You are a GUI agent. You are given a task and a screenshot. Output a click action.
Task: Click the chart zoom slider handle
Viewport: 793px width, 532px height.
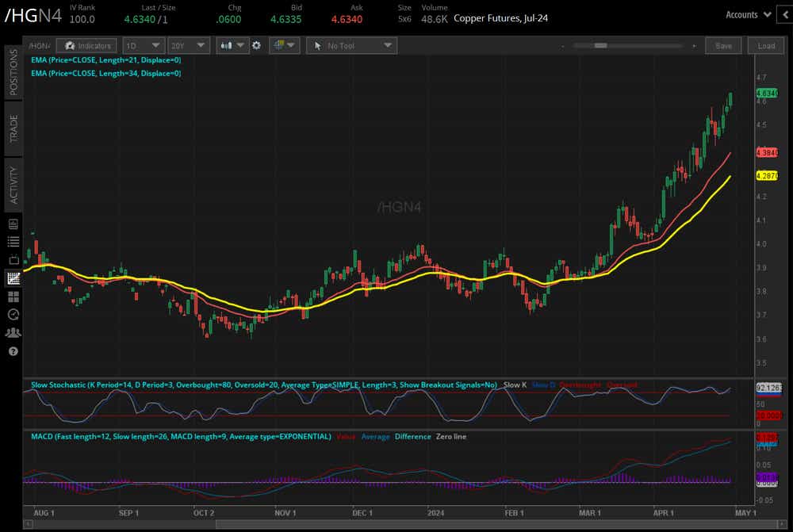pos(600,46)
